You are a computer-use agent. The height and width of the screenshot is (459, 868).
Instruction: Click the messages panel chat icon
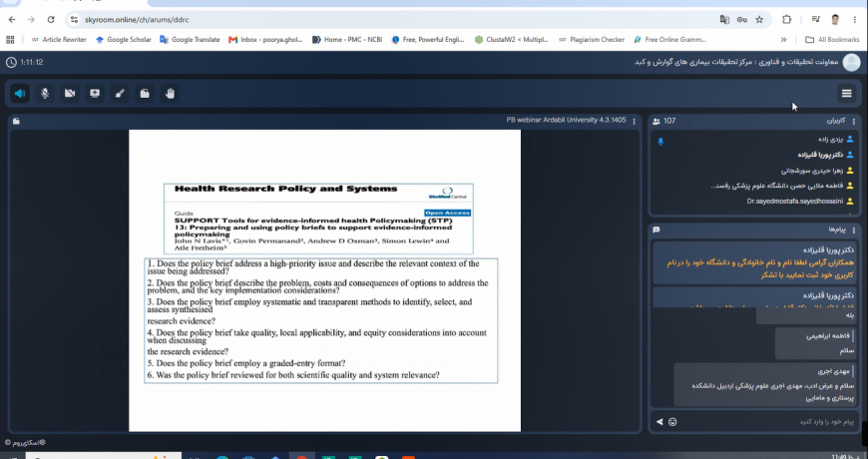pyautogui.click(x=656, y=229)
